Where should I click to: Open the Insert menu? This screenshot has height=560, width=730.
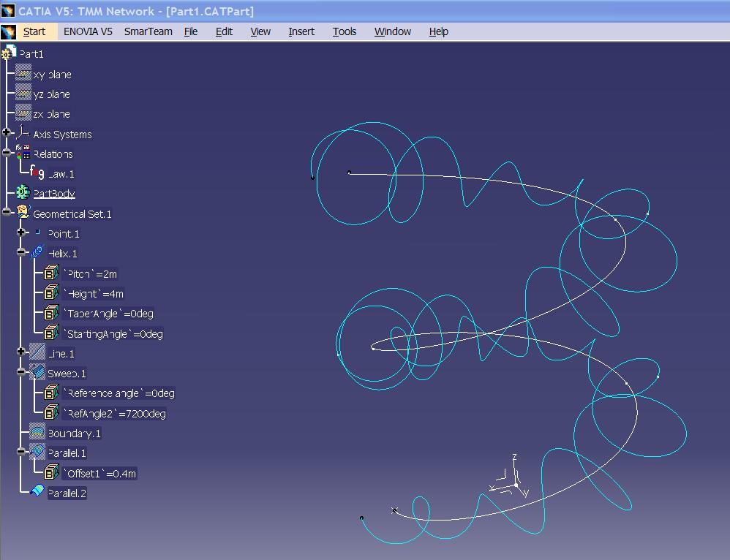pyautogui.click(x=301, y=31)
